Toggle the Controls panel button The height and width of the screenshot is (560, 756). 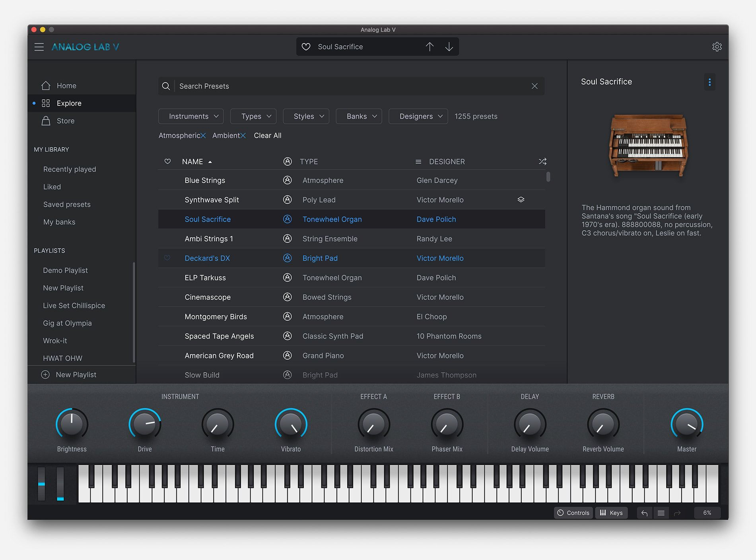pyautogui.click(x=573, y=513)
